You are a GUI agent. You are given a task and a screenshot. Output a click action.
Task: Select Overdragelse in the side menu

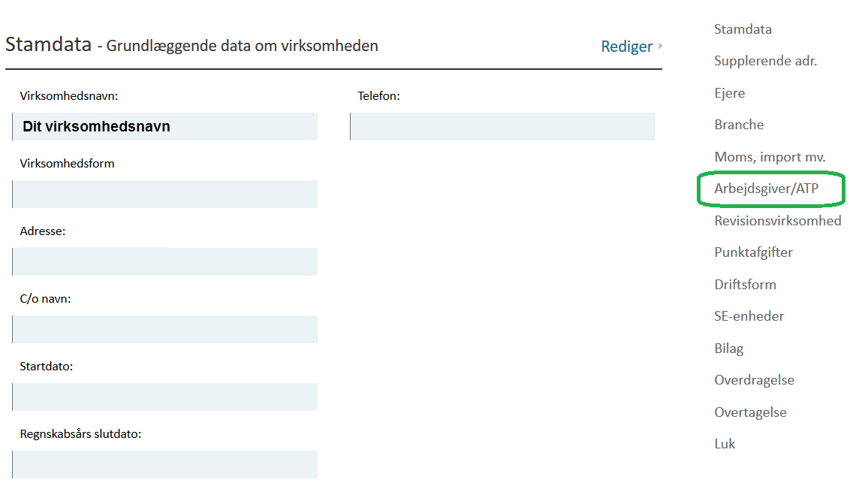(754, 380)
